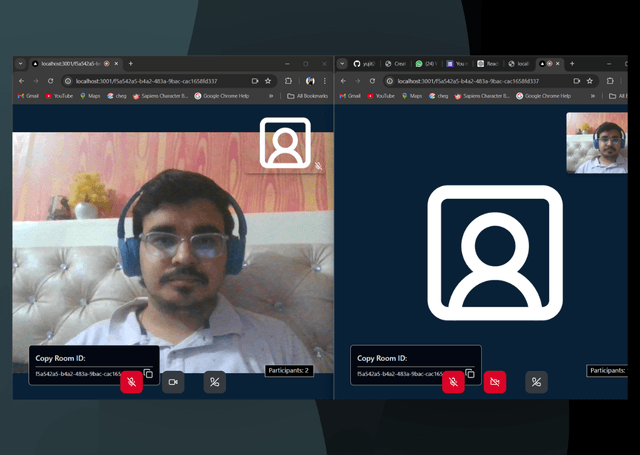Viewport: 640px width, 455px height.
Task: End the call in the right window
Action: [x=536, y=382]
